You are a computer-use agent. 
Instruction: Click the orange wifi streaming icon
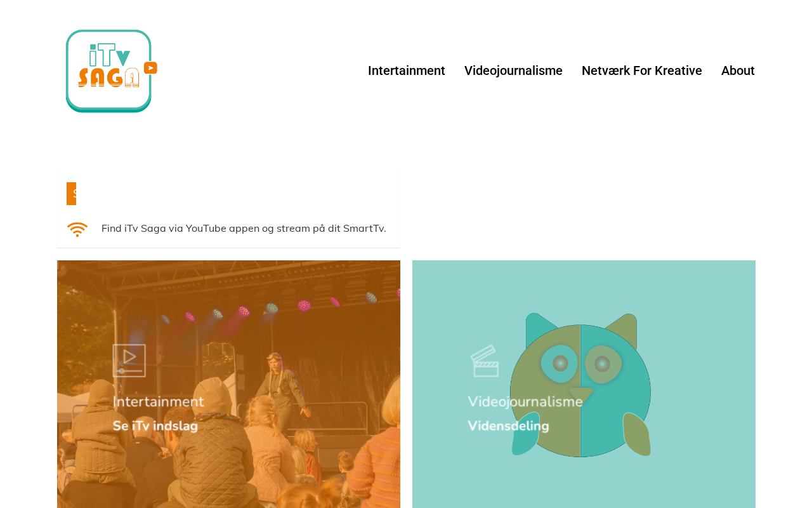(77, 229)
